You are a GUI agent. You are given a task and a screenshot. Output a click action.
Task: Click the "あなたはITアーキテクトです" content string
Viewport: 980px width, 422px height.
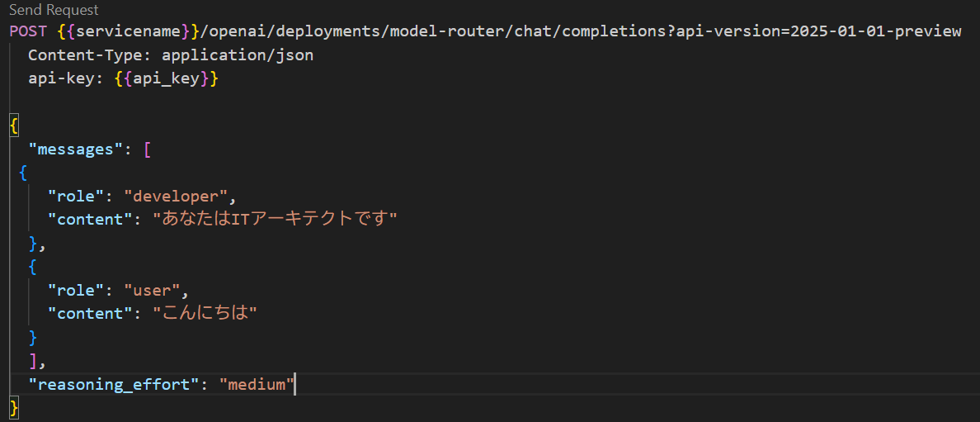click(275, 219)
